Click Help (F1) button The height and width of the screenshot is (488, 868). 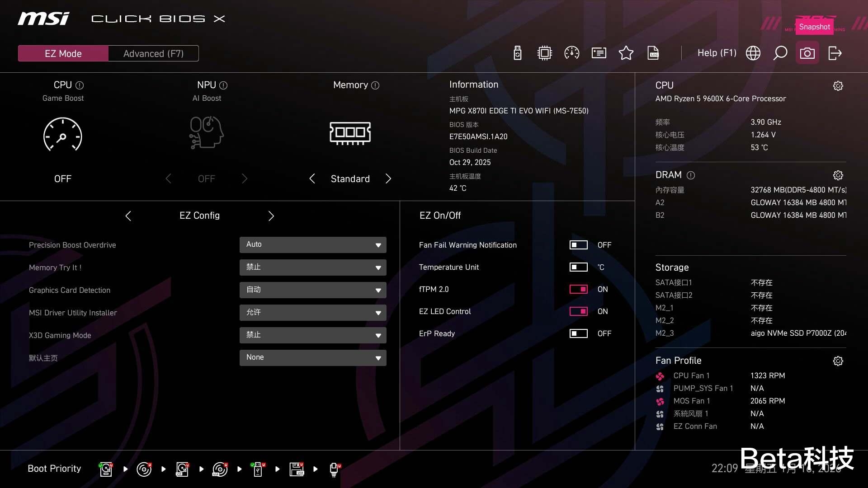coord(717,53)
